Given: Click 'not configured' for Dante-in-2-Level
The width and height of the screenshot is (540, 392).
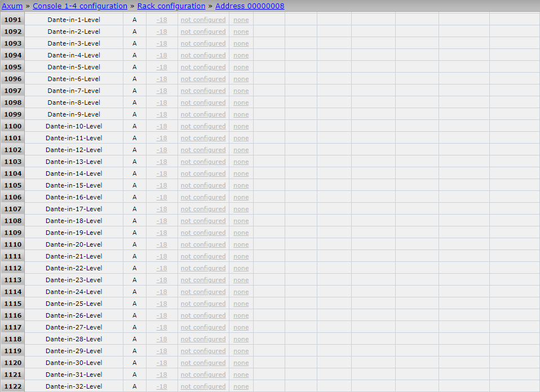Looking at the screenshot, I should coord(203,32).
